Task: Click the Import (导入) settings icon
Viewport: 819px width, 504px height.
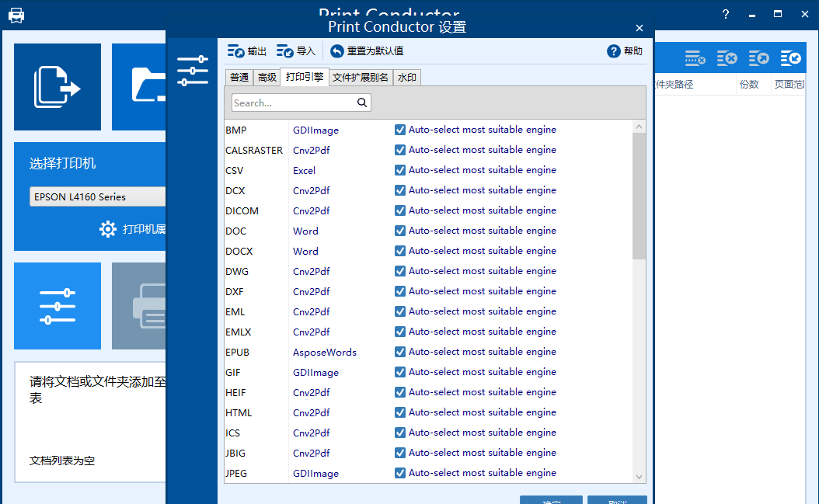Action: (284, 51)
